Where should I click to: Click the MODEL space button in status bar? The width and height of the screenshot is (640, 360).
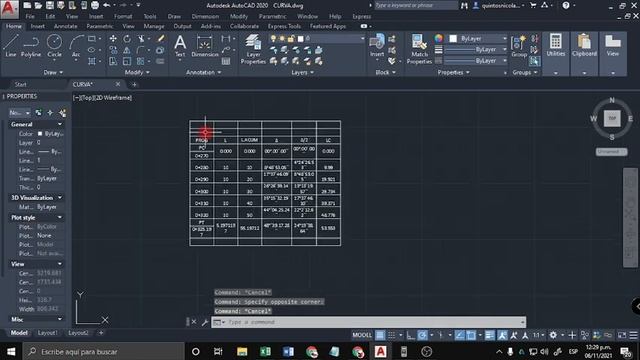[362, 335]
